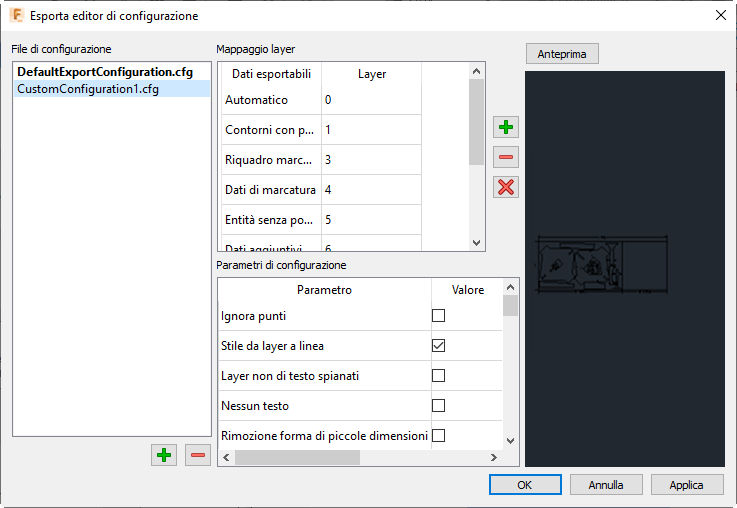This screenshot has width=737, height=508.
Task: Click the Stile da layer a linea label
Action: (x=272, y=346)
